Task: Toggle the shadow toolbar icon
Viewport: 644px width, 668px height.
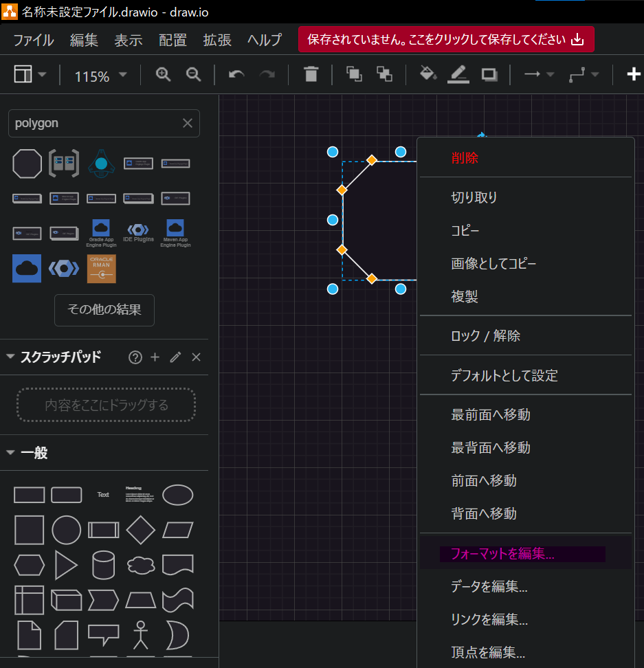Action: 489,74
